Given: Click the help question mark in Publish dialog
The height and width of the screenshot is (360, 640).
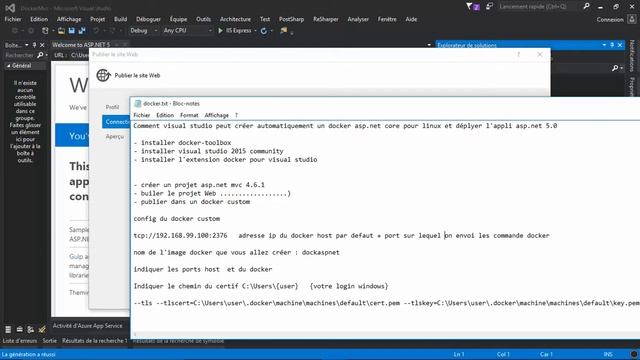Looking at the screenshot, I should pyautogui.click(x=519, y=54).
